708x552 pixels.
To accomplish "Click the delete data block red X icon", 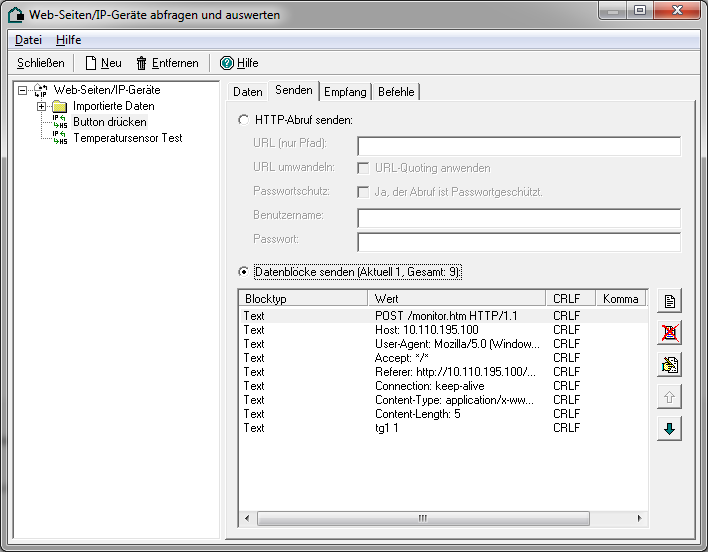I will 669,333.
